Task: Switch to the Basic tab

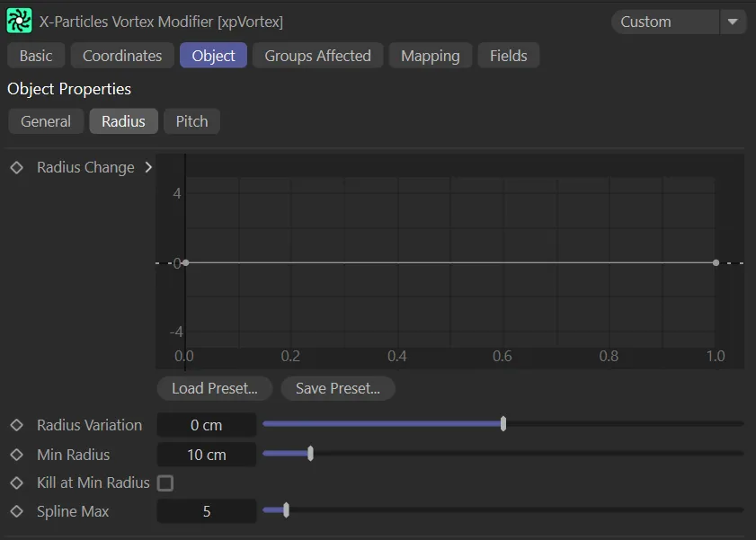Action: (36, 56)
